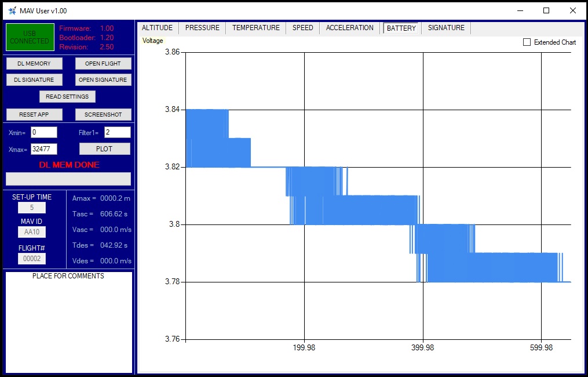Close the MAV User window
The image size is (588, 377).
pyautogui.click(x=572, y=10)
